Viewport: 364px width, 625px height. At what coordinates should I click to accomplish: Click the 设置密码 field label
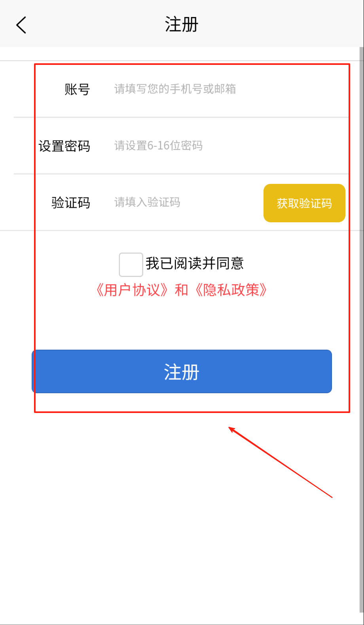click(x=64, y=146)
